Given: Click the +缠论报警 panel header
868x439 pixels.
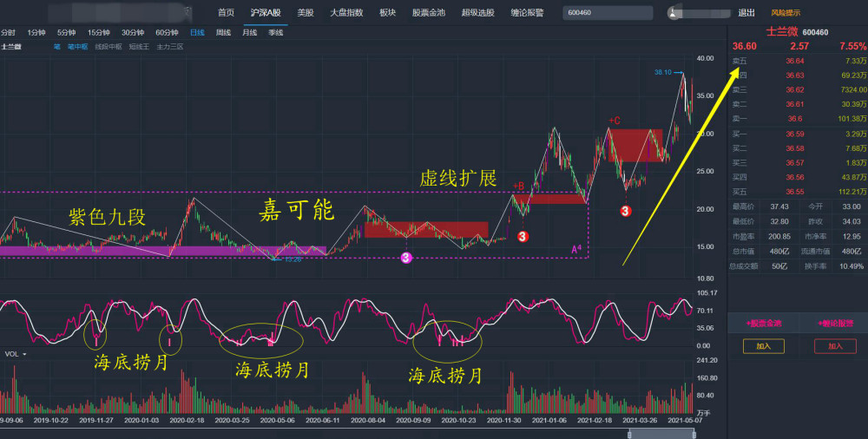Looking at the screenshot, I should point(835,324).
